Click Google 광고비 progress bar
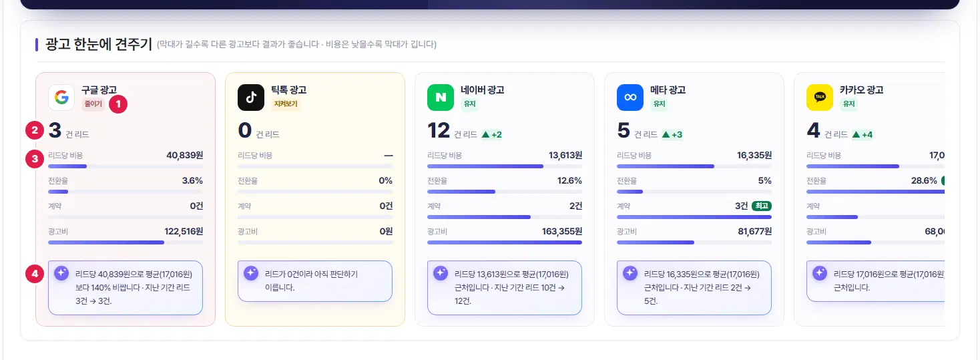This screenshot has height=360, width=980. tap(126, 242)
